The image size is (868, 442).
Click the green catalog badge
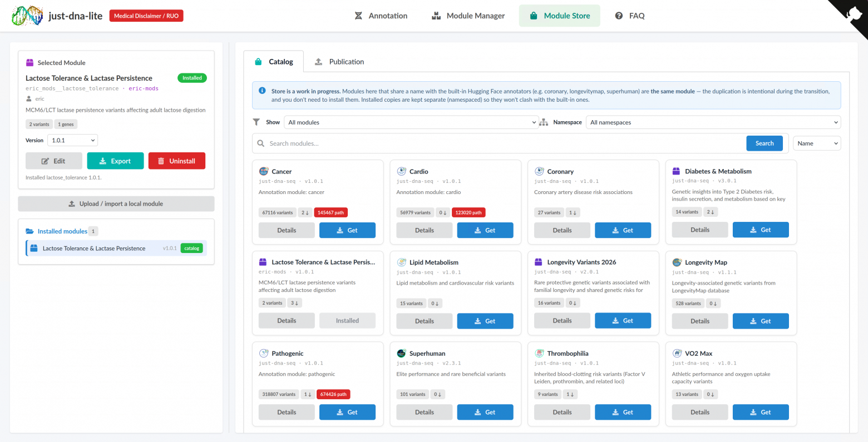coord(192,249)
